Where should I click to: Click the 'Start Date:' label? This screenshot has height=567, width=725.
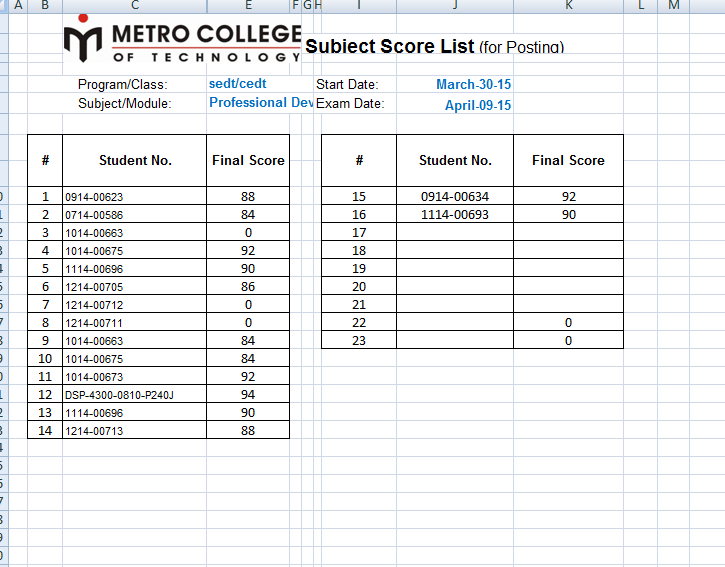coord(347,85)
